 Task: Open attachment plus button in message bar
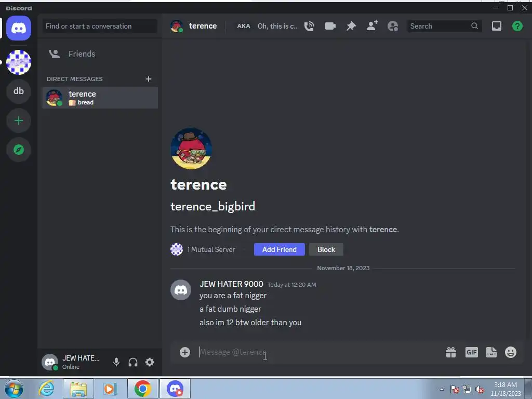pyautogui.click(x=184, y=352)
